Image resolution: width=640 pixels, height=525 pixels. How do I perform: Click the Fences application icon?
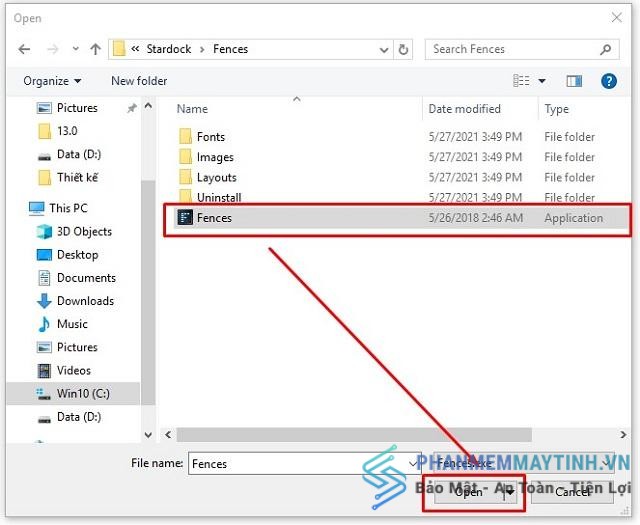tap(185, 217)
